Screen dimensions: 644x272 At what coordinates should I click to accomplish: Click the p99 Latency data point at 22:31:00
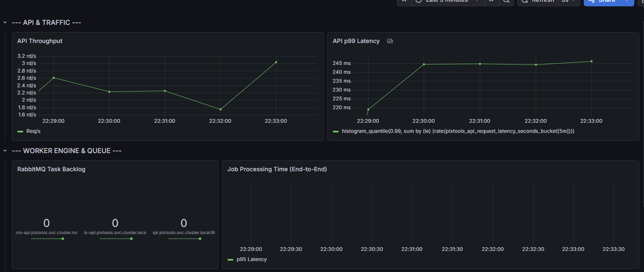pos(480,64)
